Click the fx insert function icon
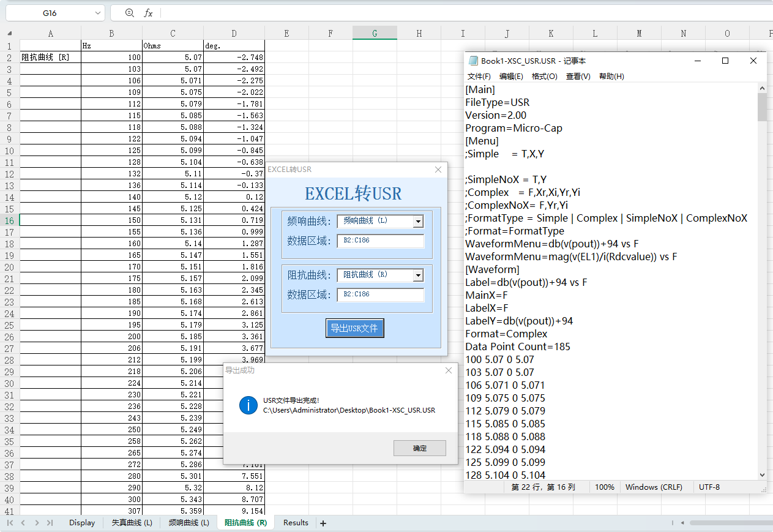This screenshot has height=532, width=773. click(148, 13)
